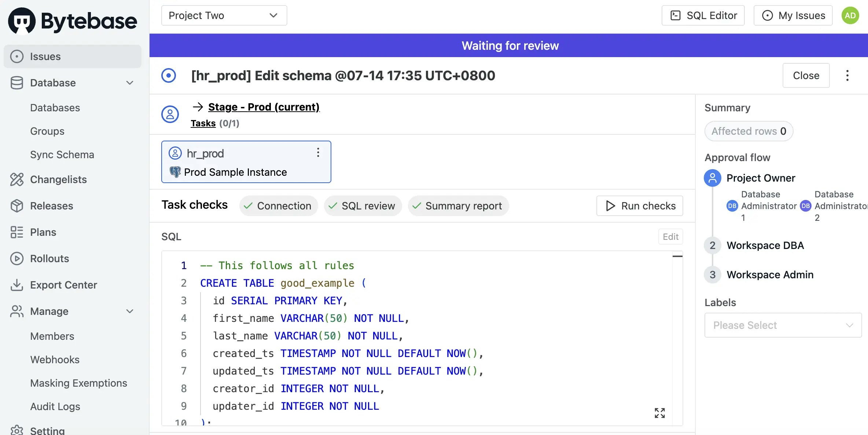
Task: Click the AD avatar in the top right
Action: (850, 15)
